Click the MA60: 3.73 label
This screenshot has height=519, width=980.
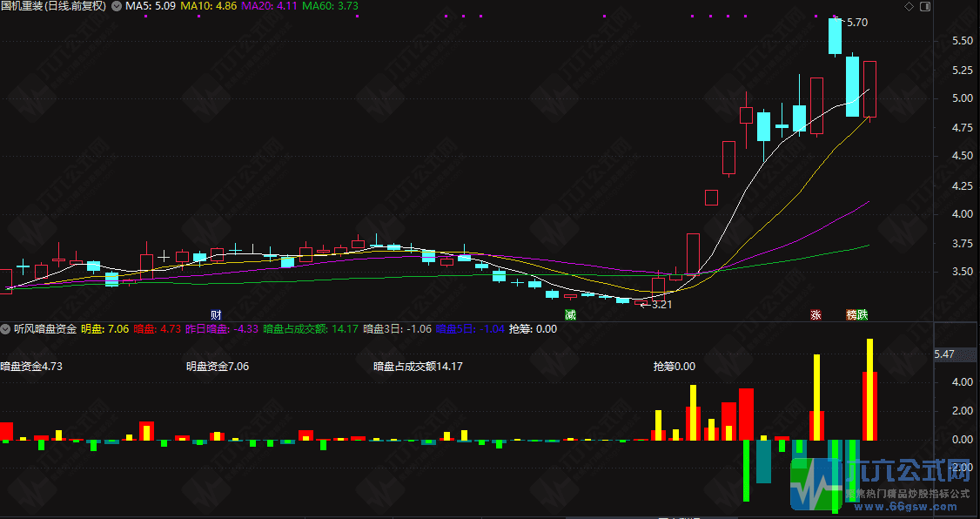(330, 6)
